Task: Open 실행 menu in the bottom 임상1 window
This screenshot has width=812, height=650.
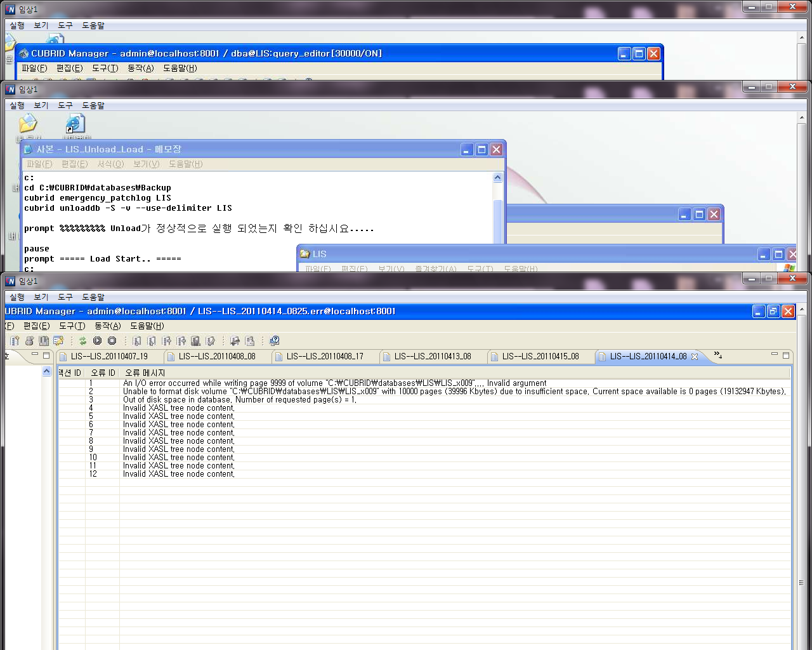Action: (17, 297)
